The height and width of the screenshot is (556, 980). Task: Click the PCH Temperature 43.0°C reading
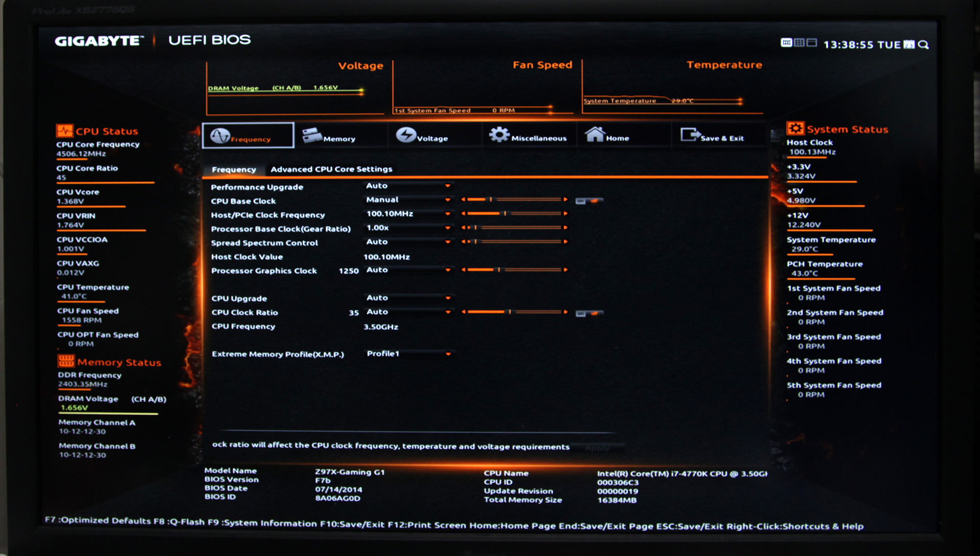tap(804, 273)
